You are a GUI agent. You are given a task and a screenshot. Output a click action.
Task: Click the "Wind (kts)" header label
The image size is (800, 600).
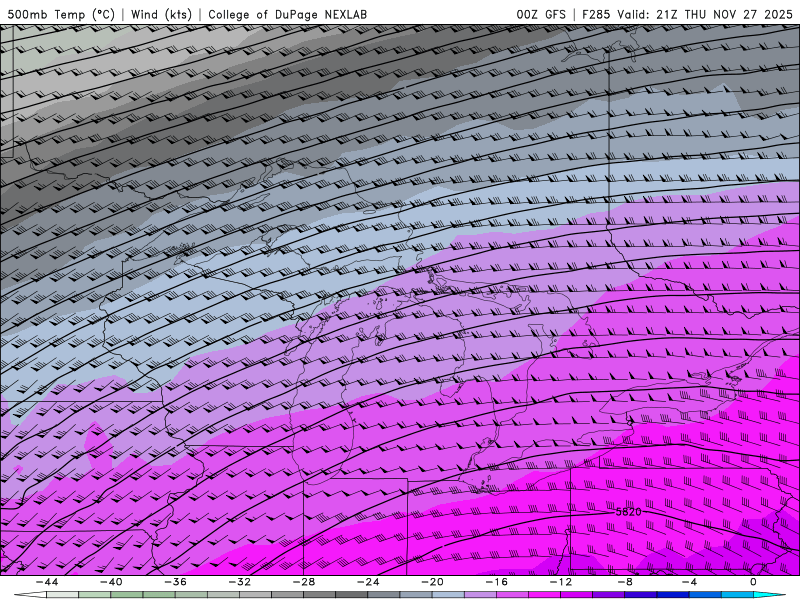coord(161,14)
